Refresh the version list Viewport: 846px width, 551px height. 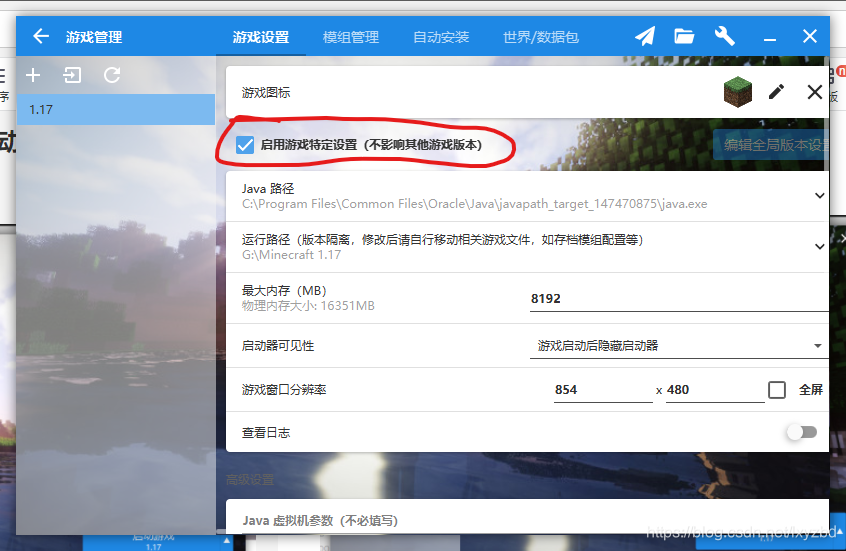click(112, 75)
